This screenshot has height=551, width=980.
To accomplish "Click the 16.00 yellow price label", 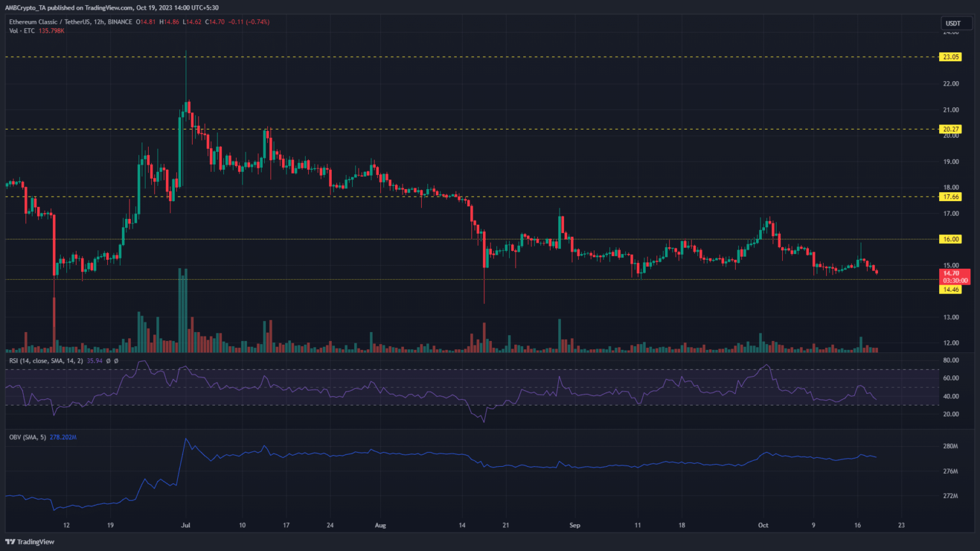I will pyautogui.click(x=951, y=239).
